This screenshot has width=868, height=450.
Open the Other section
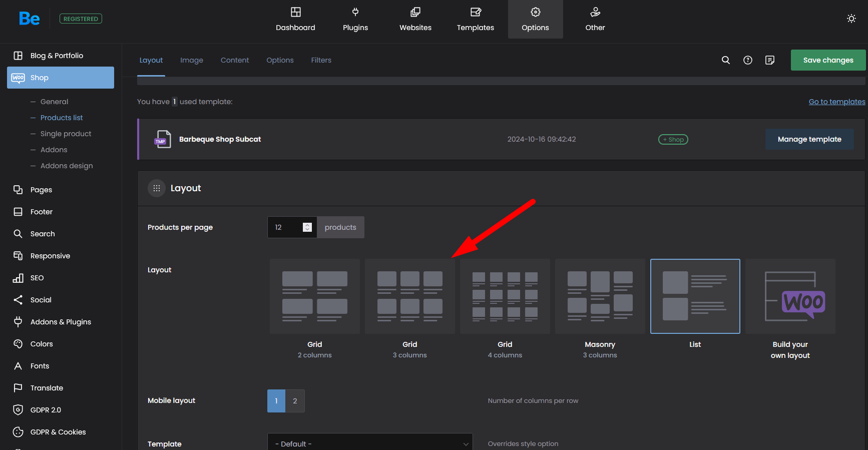595,20
